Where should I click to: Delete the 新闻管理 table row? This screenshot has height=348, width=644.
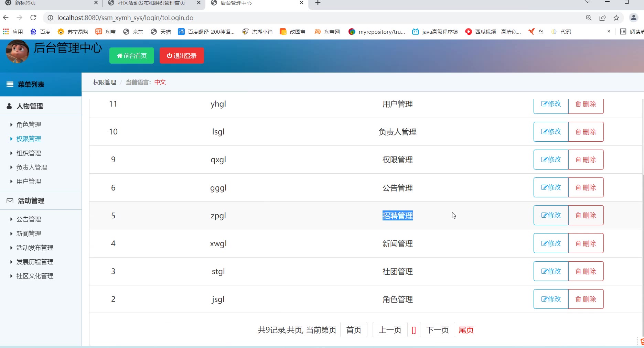click(586, 243)
